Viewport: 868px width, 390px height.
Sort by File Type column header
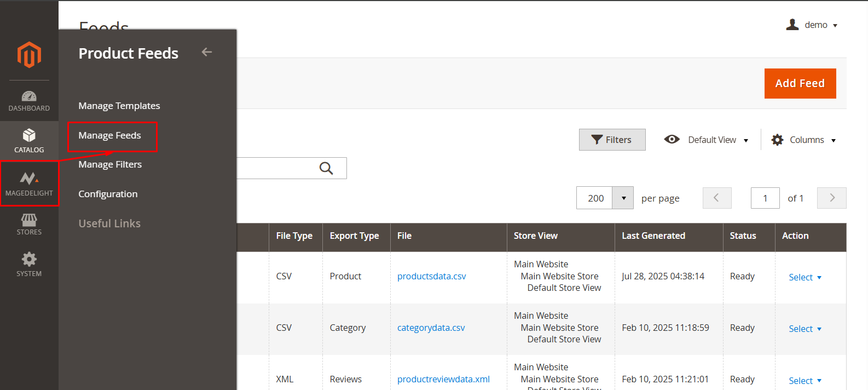[x=296, y=237]
